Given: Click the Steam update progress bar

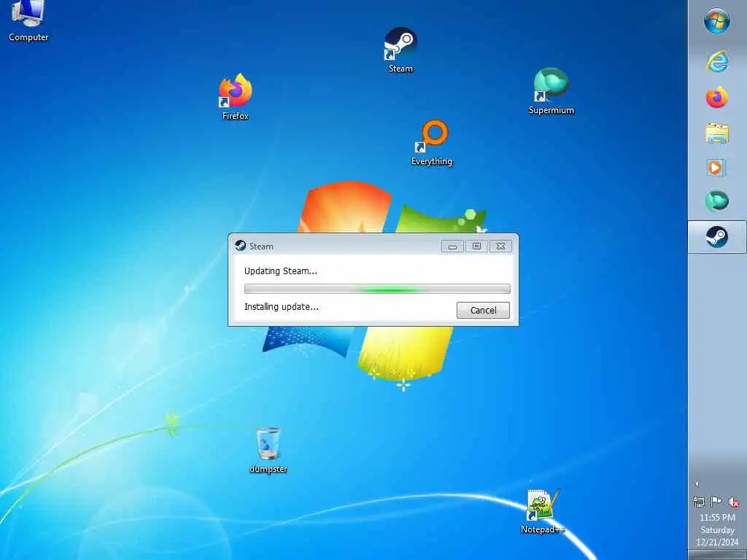Looking at the screenshot, I should click(377, 289).
